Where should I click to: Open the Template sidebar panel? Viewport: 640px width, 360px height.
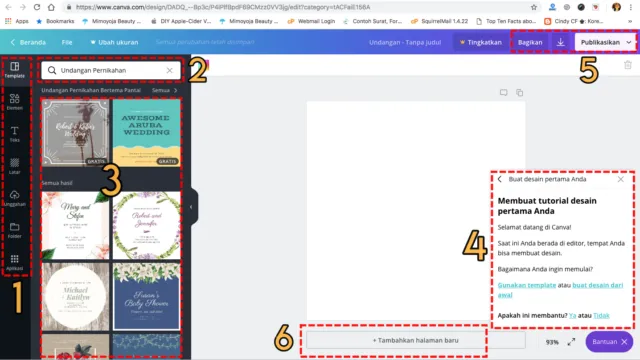point(15,70)
